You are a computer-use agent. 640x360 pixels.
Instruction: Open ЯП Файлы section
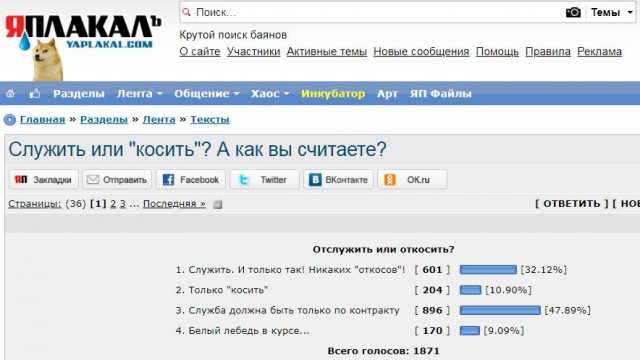point(441,93)
